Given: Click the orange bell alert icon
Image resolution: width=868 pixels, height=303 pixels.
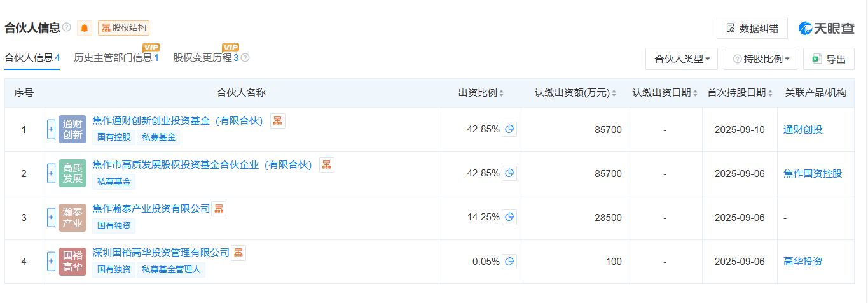Looking at the screenshot, I should (85, 28).
